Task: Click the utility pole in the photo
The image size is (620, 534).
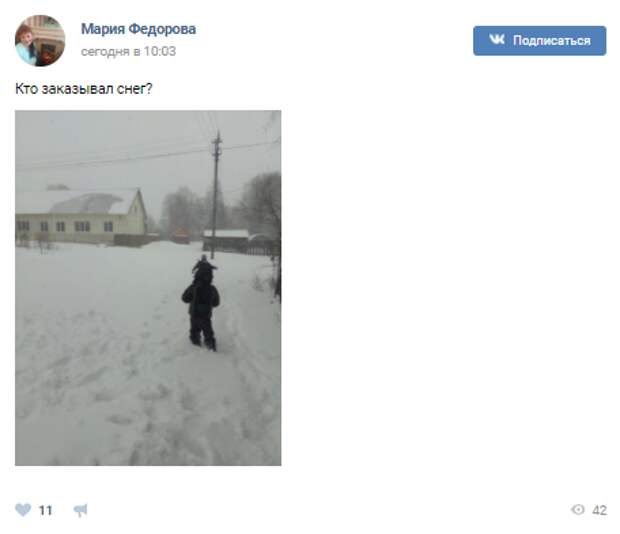Action: pos(215,194)
